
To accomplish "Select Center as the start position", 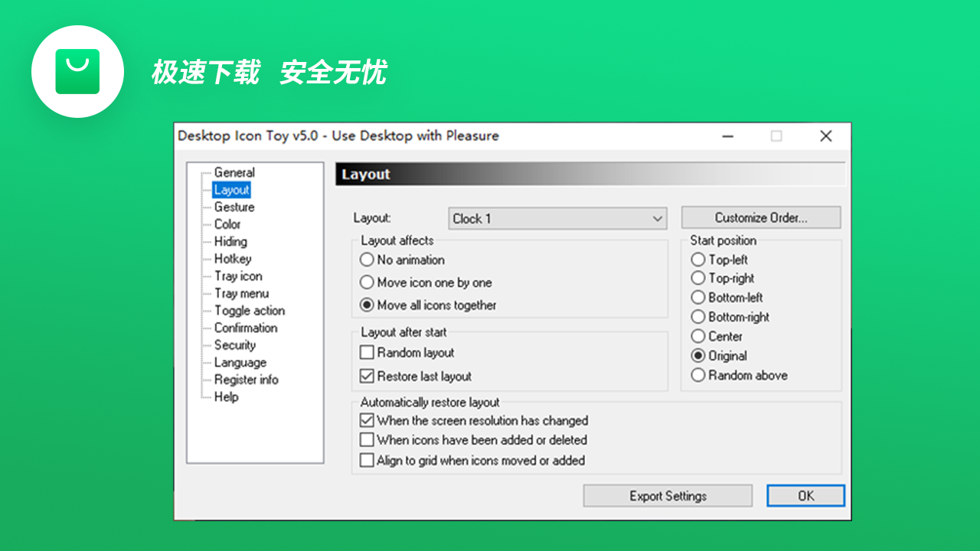I will 698,336.
